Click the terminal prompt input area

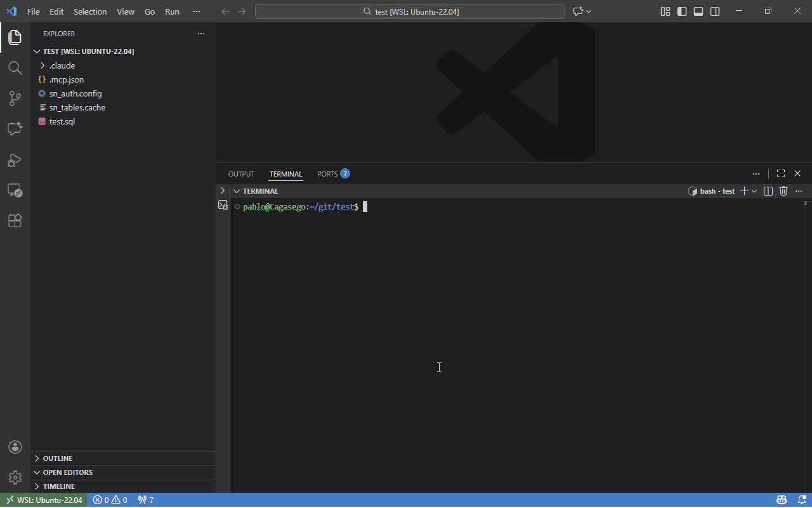pos(365,206)
